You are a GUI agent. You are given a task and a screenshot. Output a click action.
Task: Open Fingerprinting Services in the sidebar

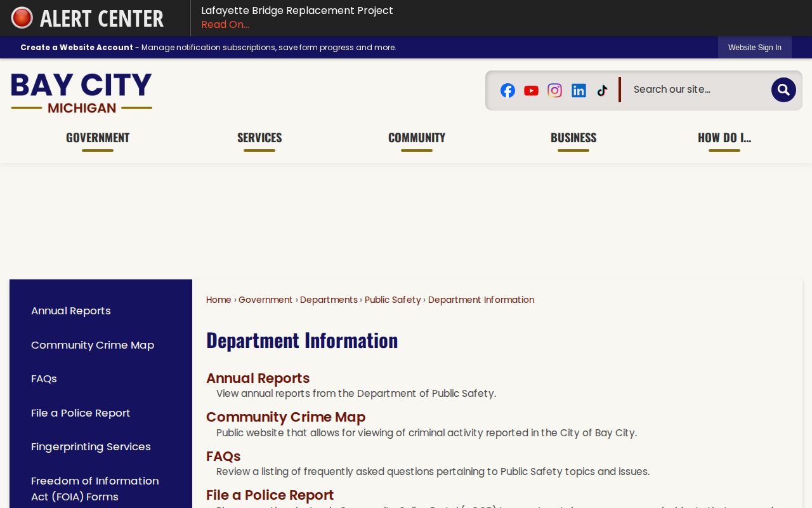pyautogui.click(x=91, y=447)
